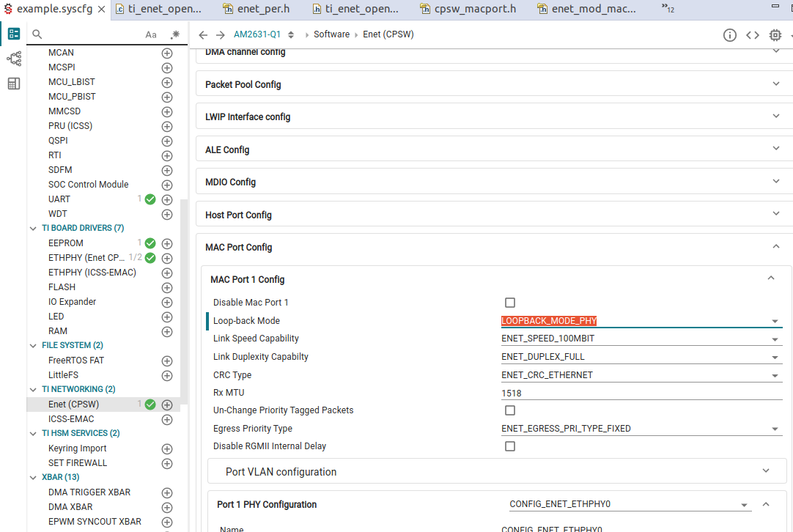Expand the LWIP Interface config section
Viewport: 793px width, 532px height.
pyautogui.click(x=494, y=117)
